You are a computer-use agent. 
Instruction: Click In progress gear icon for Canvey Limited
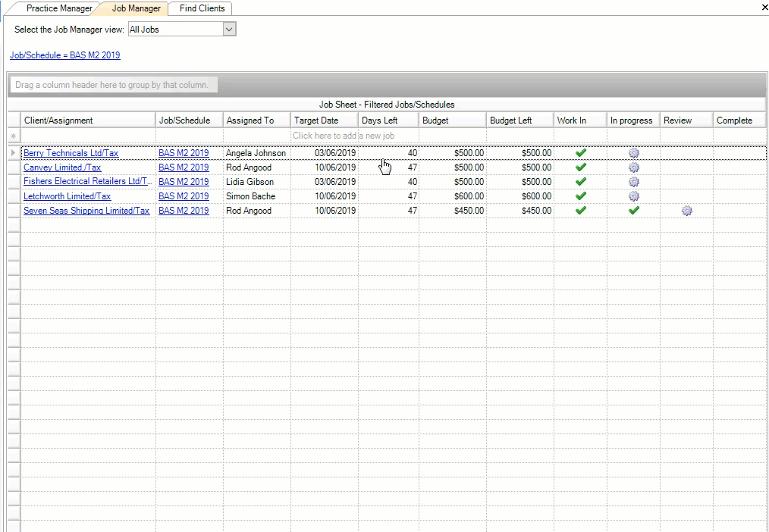point(634,167)
